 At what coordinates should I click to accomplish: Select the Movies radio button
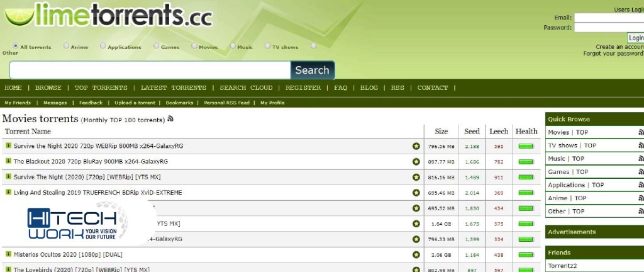194,45
